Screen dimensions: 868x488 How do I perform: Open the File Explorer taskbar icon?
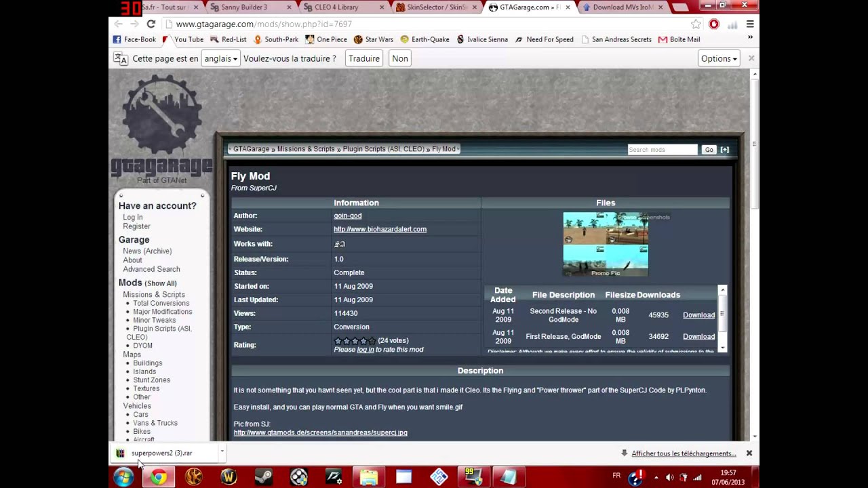368,477
